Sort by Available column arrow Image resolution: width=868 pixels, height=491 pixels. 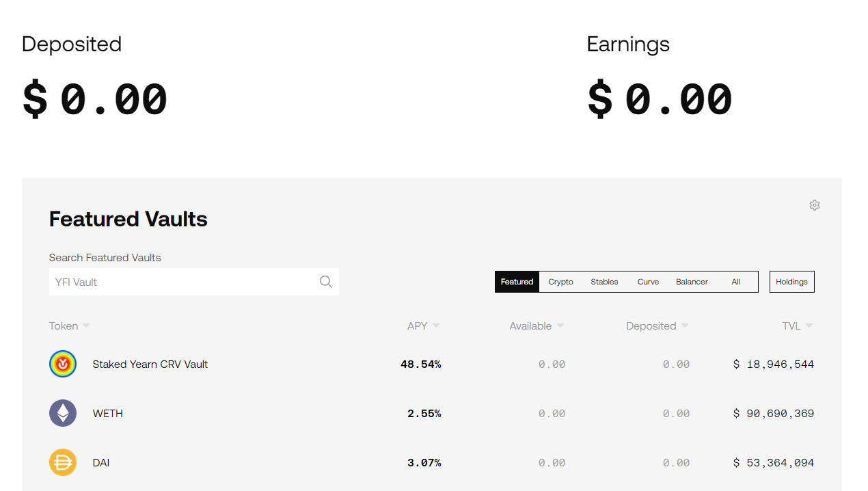pos(560,326)
